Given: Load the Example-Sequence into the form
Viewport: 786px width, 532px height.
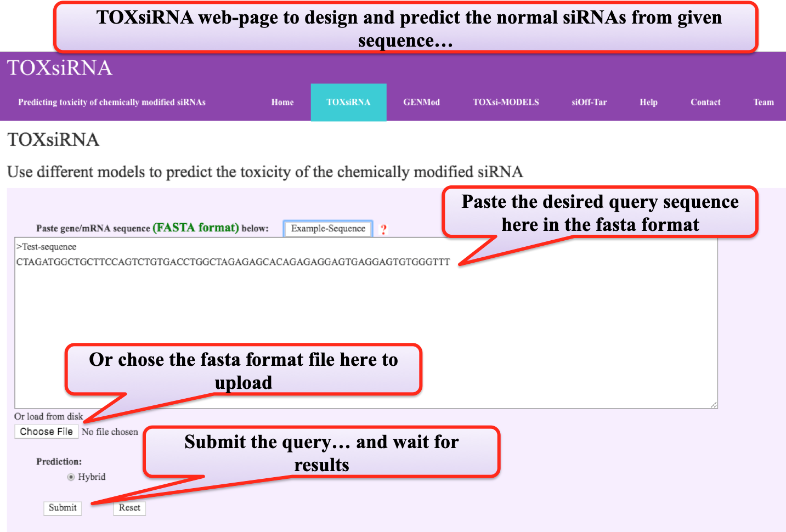Looking at the screenshot, I should (328, 229).
